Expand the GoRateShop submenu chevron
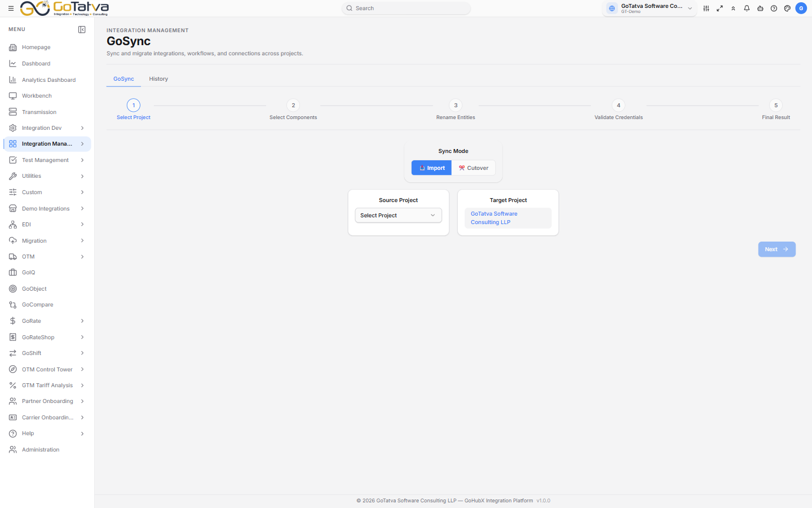 tap(82, 338)
